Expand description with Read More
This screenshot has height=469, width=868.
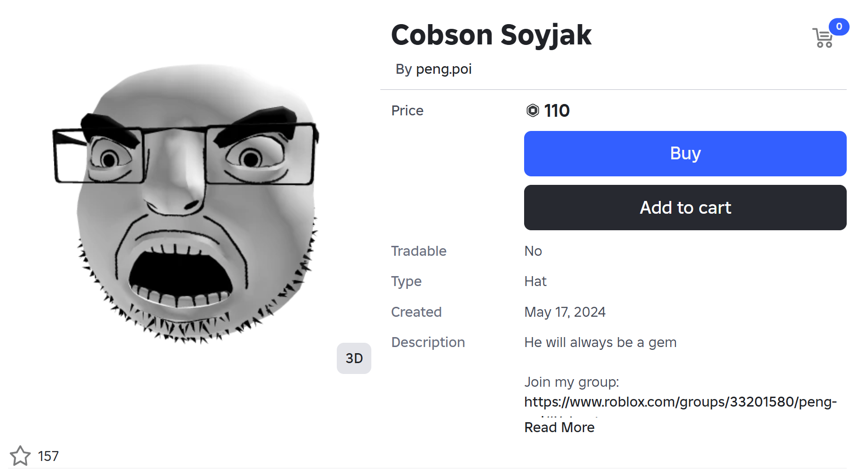coord(559,427)
